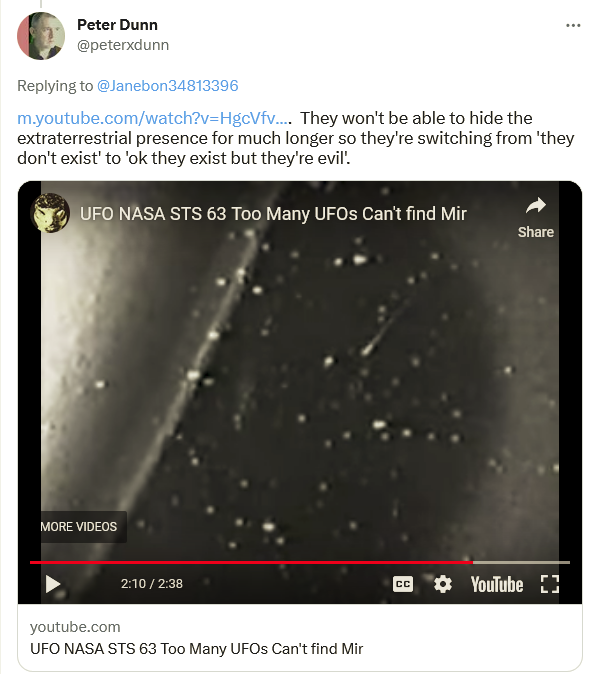Viewport: 598px width, 674px height.
Task: Seek using the red progress bar
Action: pos(300,562)
